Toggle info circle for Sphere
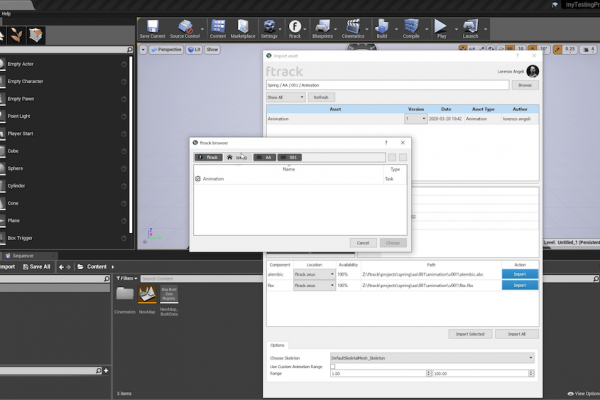The image size is (600, 400). pos(124,169)
